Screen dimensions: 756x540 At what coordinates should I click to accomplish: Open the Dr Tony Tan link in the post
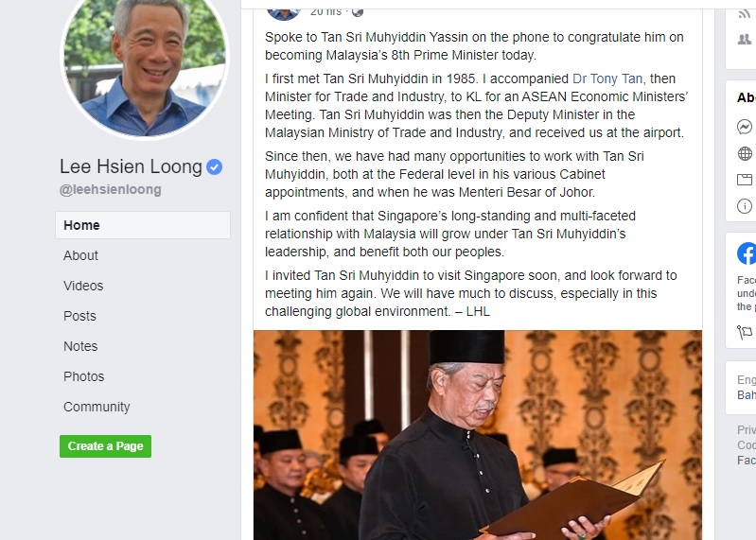point(607,78)
